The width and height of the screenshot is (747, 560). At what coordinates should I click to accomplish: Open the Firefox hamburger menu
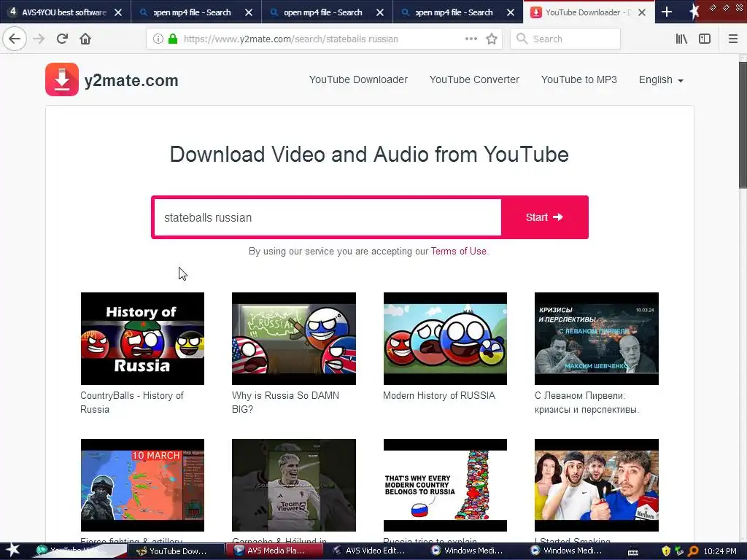click(733, 39)
